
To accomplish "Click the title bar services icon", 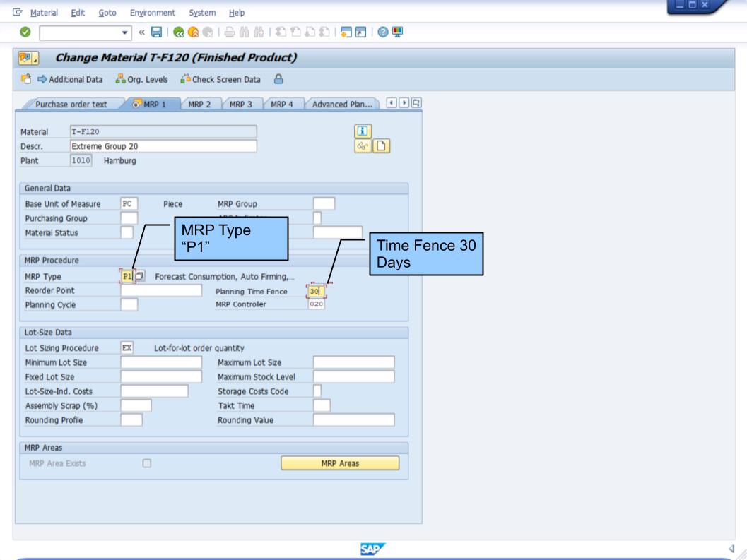I will (28, 58).
